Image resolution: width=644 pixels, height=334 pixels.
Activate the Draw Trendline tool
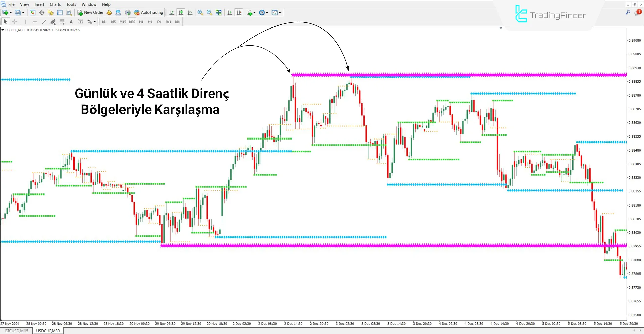tap(44, 22)
